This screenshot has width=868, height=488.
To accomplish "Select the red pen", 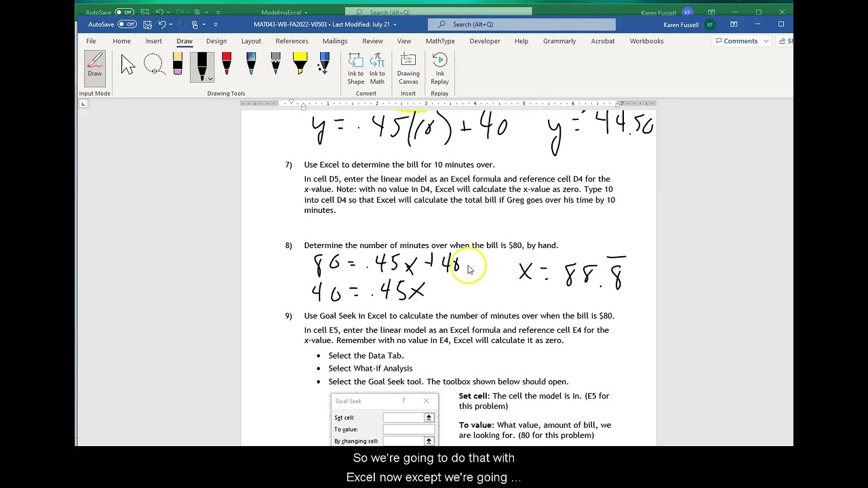I will click(x=226, y=64).
